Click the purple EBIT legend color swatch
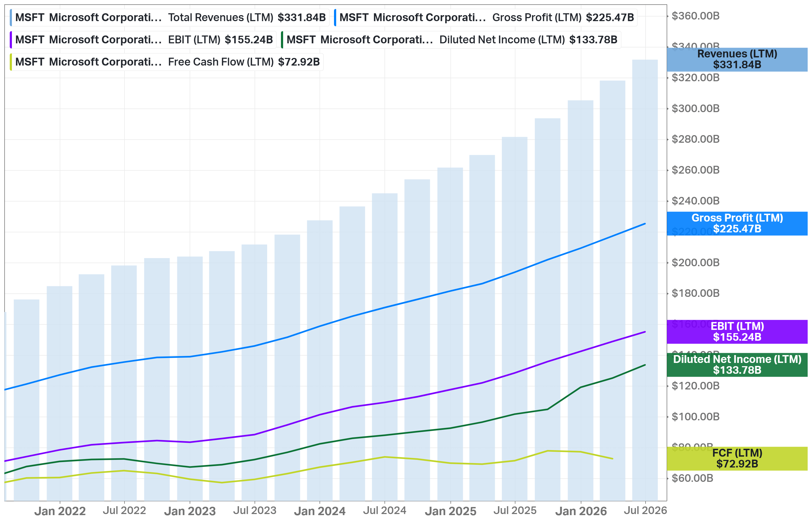 click(11, 40)
